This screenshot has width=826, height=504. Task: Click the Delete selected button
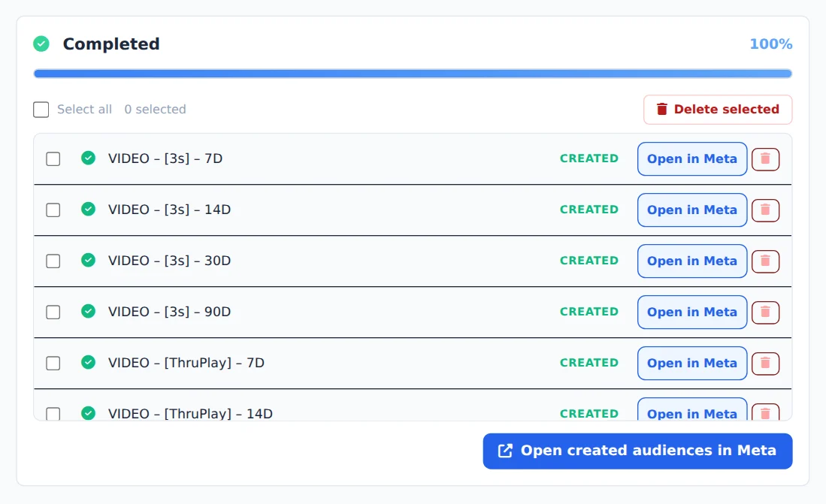click(718, 110)
